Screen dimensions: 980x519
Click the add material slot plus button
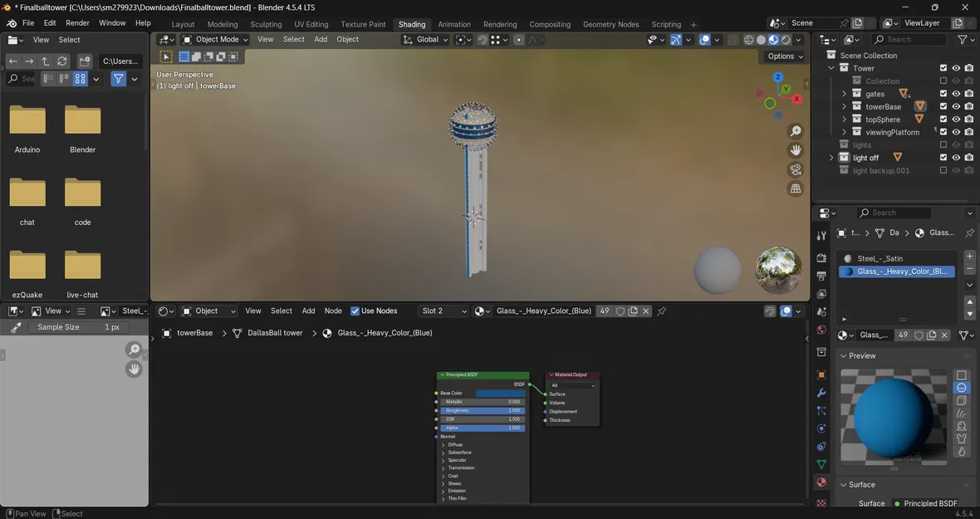969,257
